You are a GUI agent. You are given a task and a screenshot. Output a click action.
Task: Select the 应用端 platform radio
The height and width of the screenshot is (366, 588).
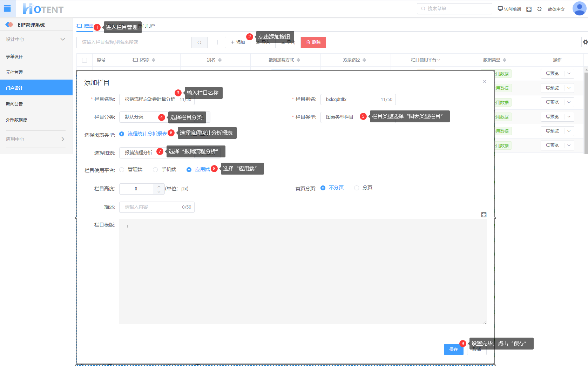(x=189, y=170)
